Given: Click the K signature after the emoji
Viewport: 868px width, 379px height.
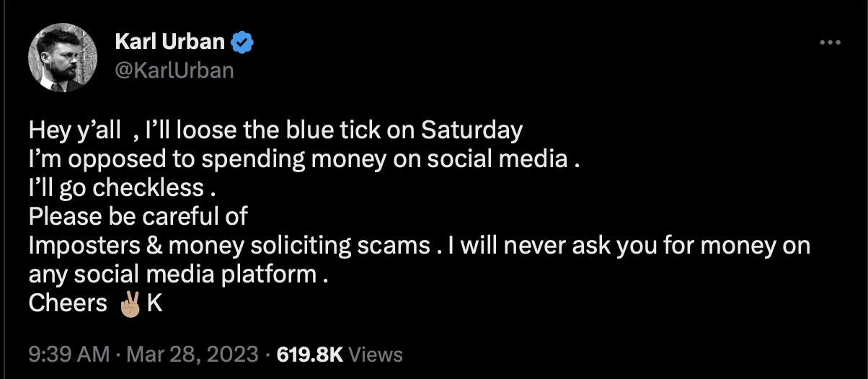Looking at the screenshot, I should coord(154,303).
